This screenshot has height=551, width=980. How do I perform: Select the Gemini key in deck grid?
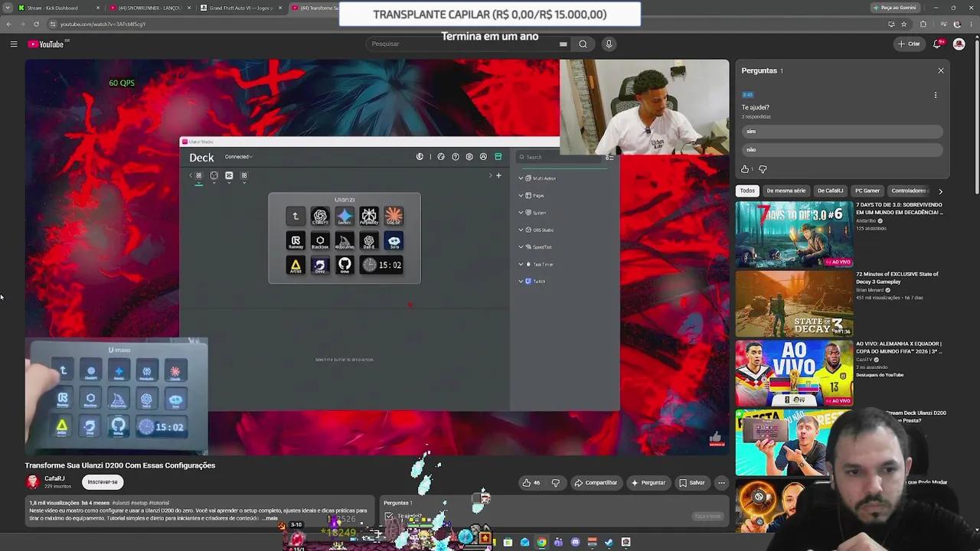click(345, 217)
